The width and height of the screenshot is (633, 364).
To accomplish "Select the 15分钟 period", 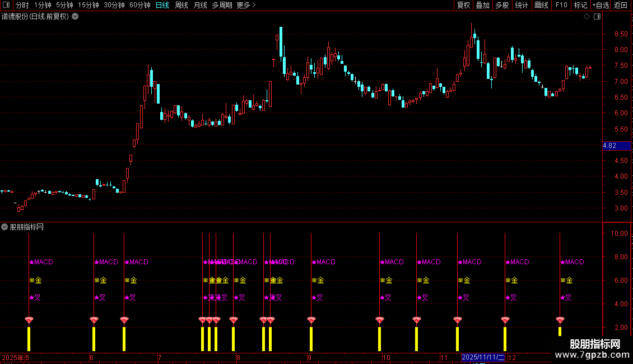I will 89,5.
